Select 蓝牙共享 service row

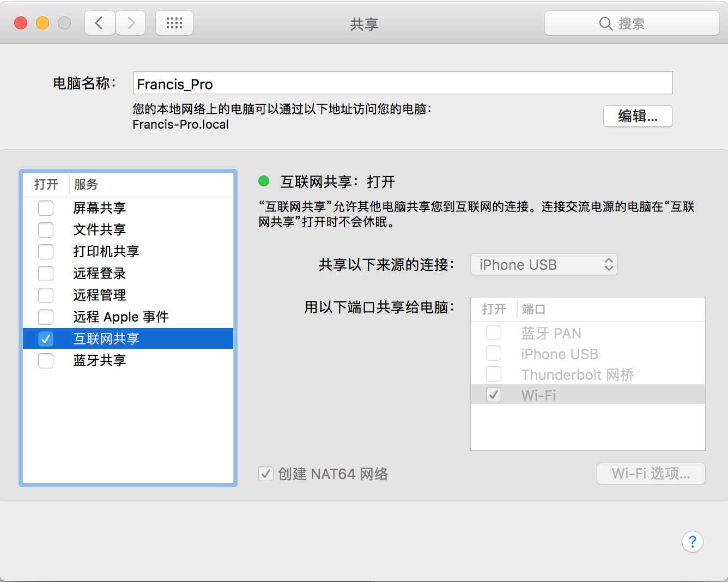[x=128, y=360]
